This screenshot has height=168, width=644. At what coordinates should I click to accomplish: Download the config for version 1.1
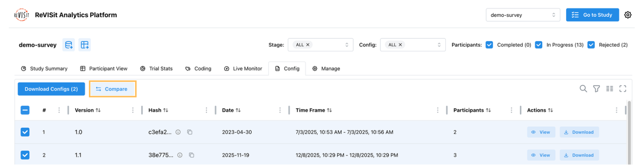[579, 155]
